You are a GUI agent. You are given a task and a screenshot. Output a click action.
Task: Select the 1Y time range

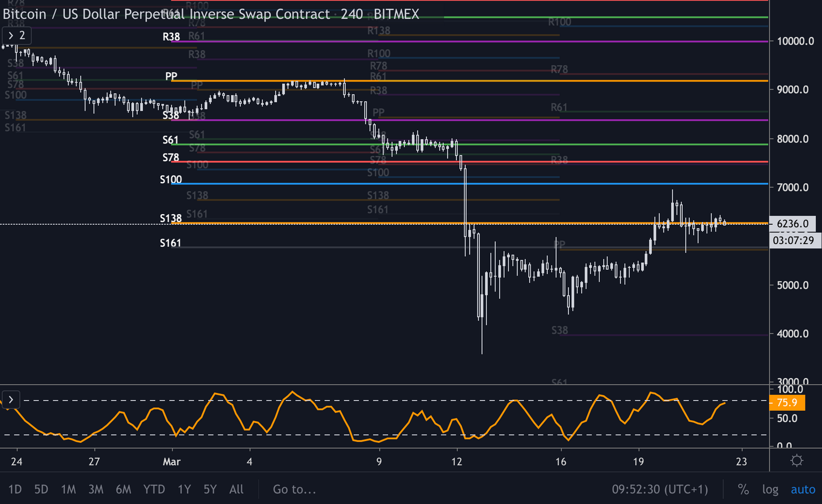[x=185, y=489]
